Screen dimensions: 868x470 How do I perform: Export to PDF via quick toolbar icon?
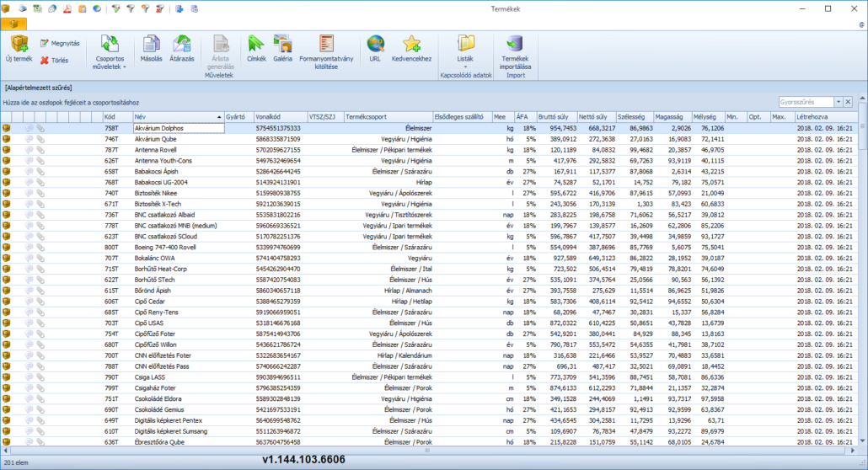click(67, 9)
